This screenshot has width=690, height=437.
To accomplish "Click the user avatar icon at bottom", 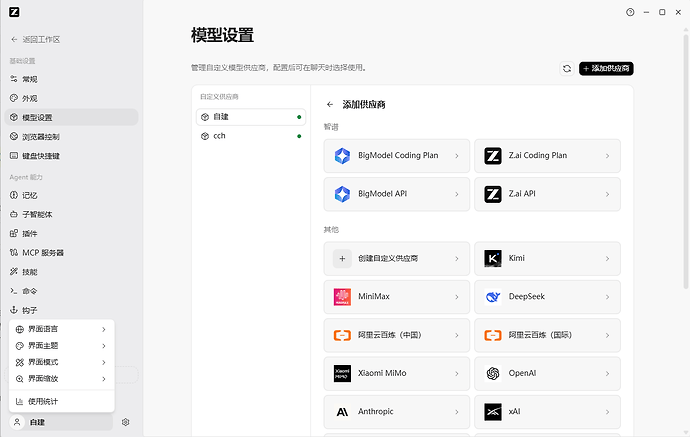I will click(x=17, y=422).
